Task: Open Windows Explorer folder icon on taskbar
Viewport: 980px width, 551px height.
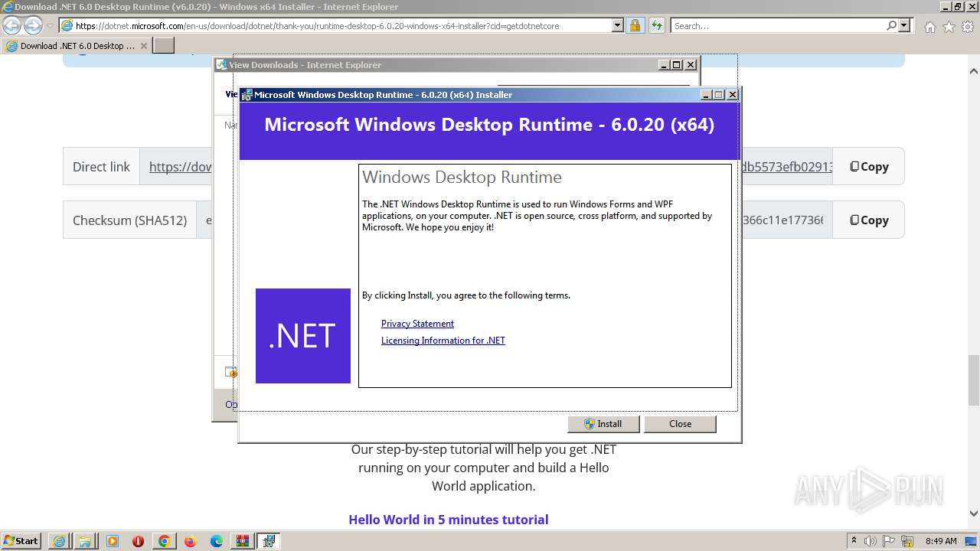Action: tap(86, 541)
